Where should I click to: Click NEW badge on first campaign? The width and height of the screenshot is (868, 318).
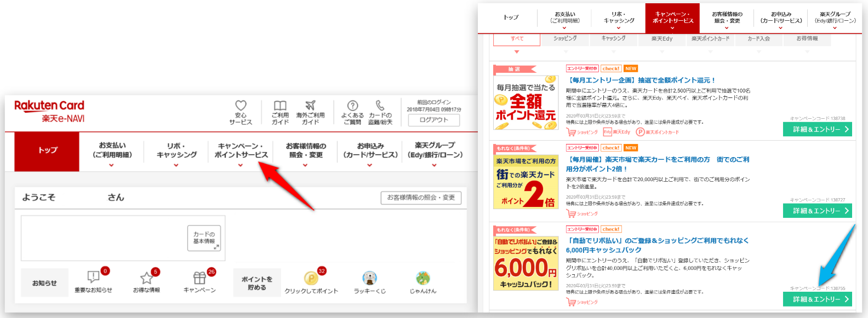[x=631, y=69]
